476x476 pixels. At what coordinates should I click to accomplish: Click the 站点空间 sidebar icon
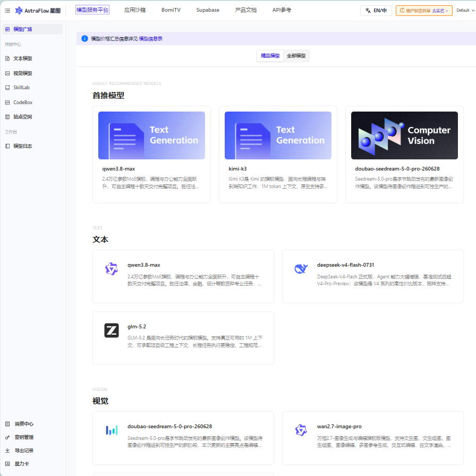point(7,116)
